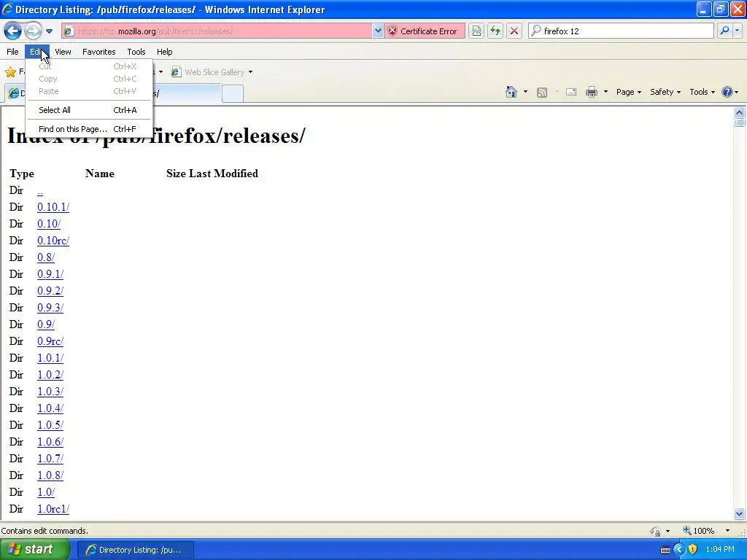747x560 pixels.
Task: Open the 0.10.1/ directory link
Action: click(53, 207)
